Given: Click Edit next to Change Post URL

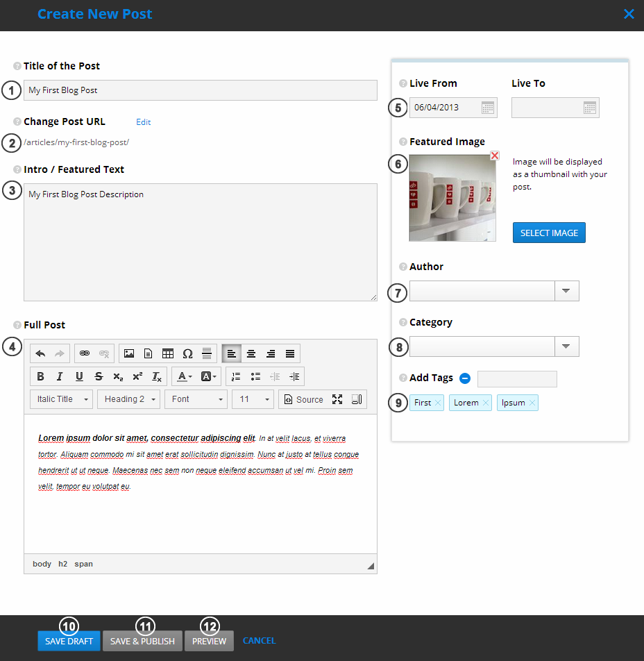Looking at the screenshot, I should [x=143, y=122].
